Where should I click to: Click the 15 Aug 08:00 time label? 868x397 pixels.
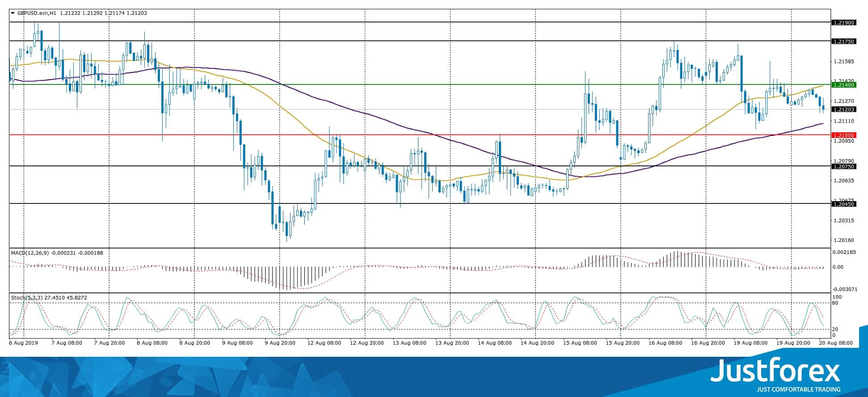click(580, 343)
